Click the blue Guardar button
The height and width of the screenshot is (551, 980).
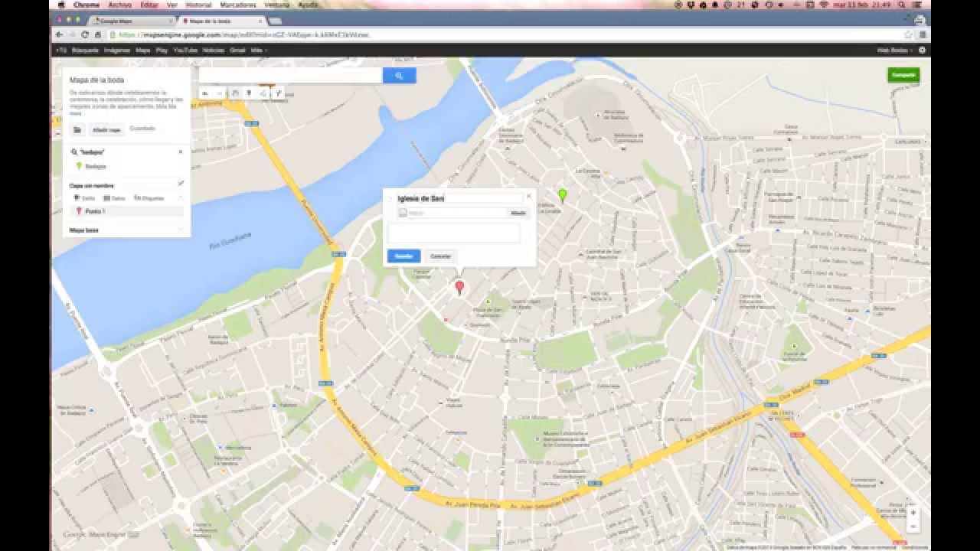click(403, 256)
